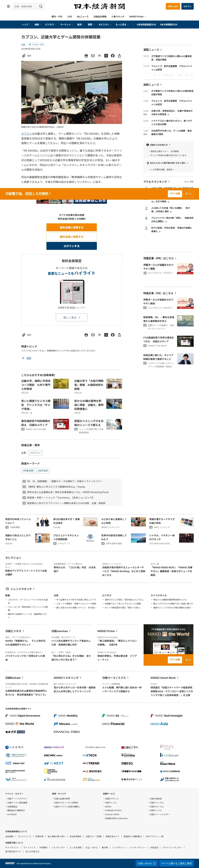Click the 詳しく見る button
The width and height of the screenshot is (199, 868).
[71, 317]
